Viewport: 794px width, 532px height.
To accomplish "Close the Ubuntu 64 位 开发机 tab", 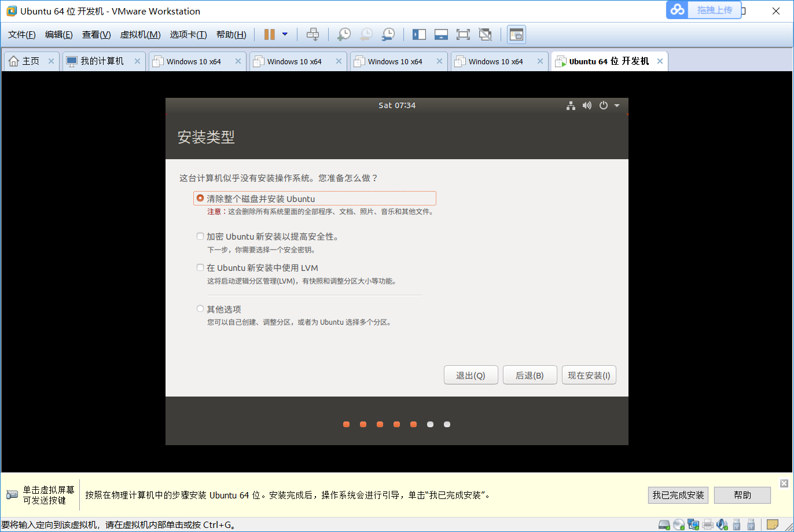I will pyautogui.click(x=660, y=61).
